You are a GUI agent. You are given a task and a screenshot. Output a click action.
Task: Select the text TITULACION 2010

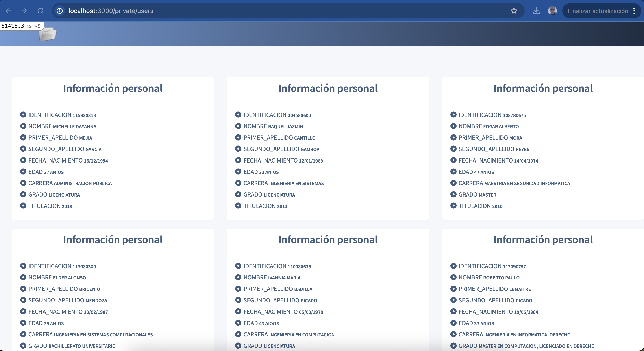(481, 206)
